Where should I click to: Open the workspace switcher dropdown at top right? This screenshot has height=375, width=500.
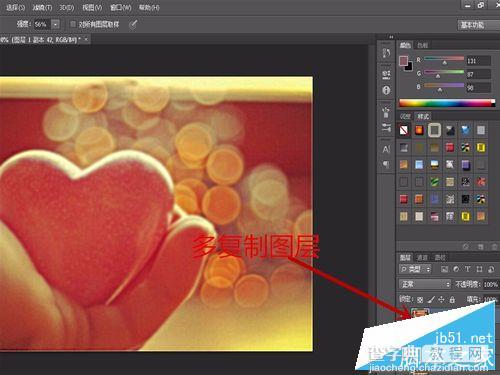(x=478, y=25)
